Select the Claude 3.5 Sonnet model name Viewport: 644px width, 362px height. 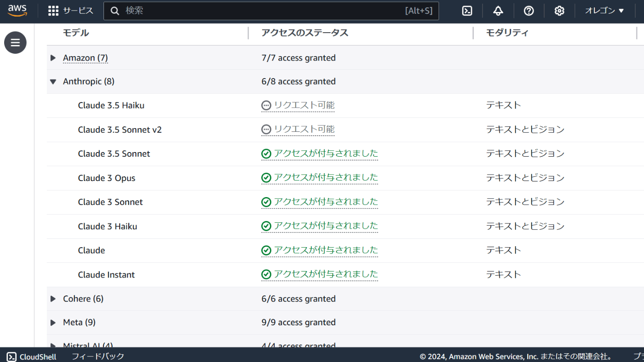(x=114, y=154)
